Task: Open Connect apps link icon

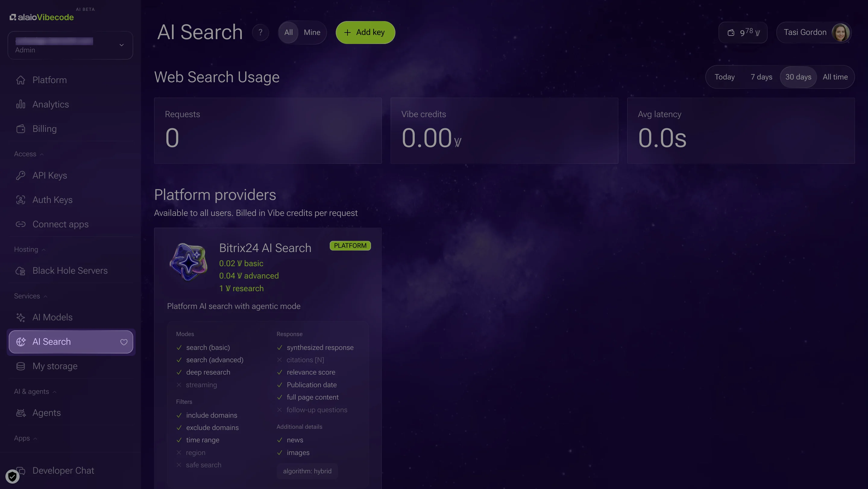Action: pyautogui.click(x=20, y=224)
